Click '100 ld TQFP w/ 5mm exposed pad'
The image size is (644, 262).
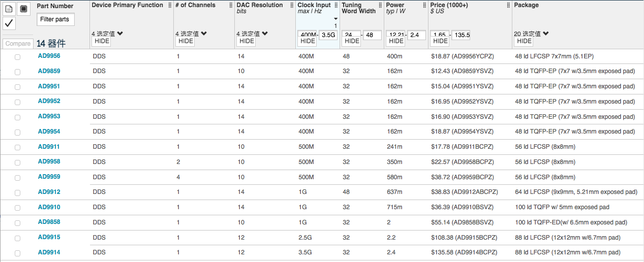coord(562,207)
